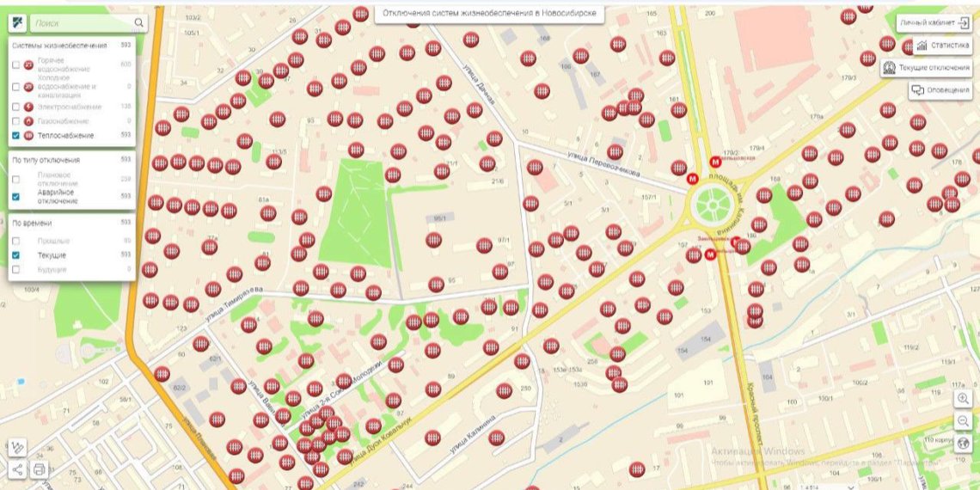Click heat outage marker beside house 250
Image resolution: width=980 pixels, height=490 pixels.
pos(504,391)
